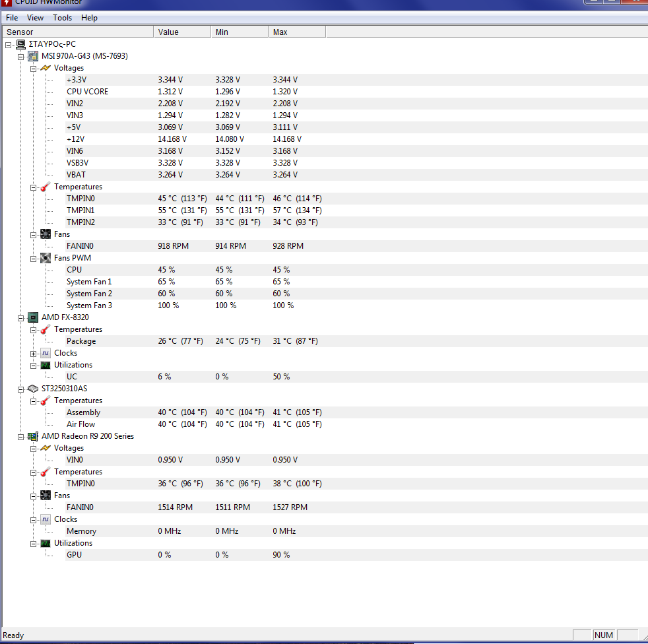Select the TMPIN1 temperature row
Screen dimensions: 648x644
pos(356,210)
